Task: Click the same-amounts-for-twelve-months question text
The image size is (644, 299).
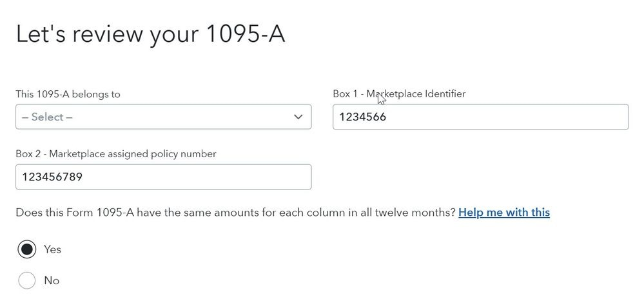Action: point(235,213)
